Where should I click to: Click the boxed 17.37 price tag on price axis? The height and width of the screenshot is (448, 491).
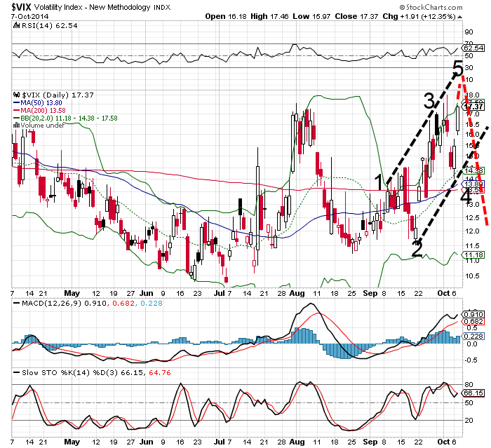point(473,107)
